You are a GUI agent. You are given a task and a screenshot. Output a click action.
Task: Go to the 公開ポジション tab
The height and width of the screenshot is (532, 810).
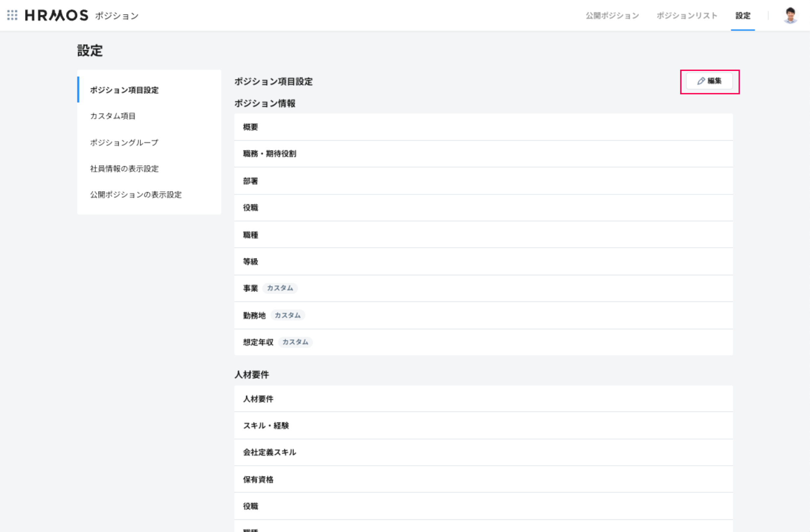[x=612, y=16]
